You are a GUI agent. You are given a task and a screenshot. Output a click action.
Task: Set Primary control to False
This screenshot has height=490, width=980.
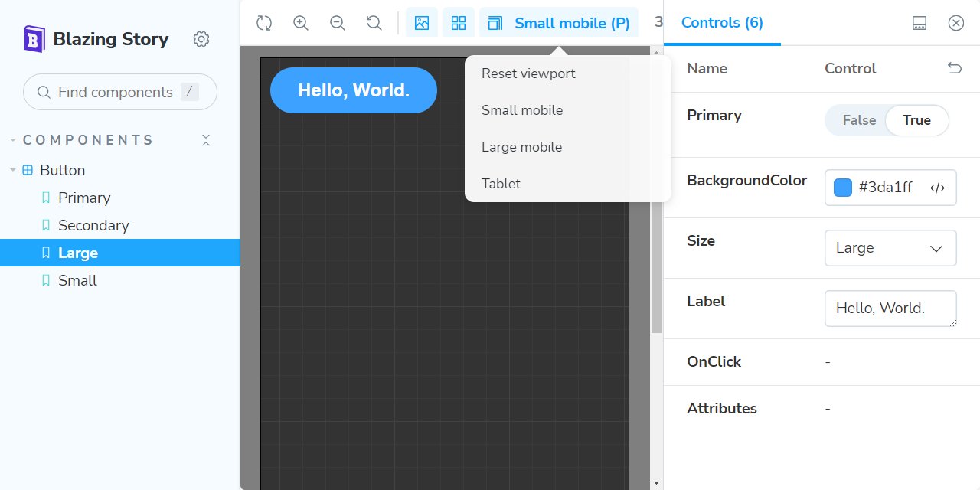coord(859,120)
